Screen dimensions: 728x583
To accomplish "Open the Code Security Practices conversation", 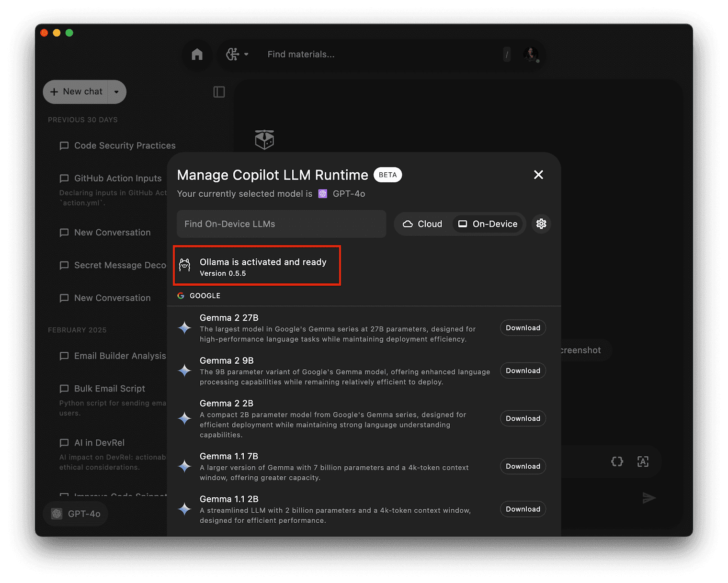I will click(117, 146).
